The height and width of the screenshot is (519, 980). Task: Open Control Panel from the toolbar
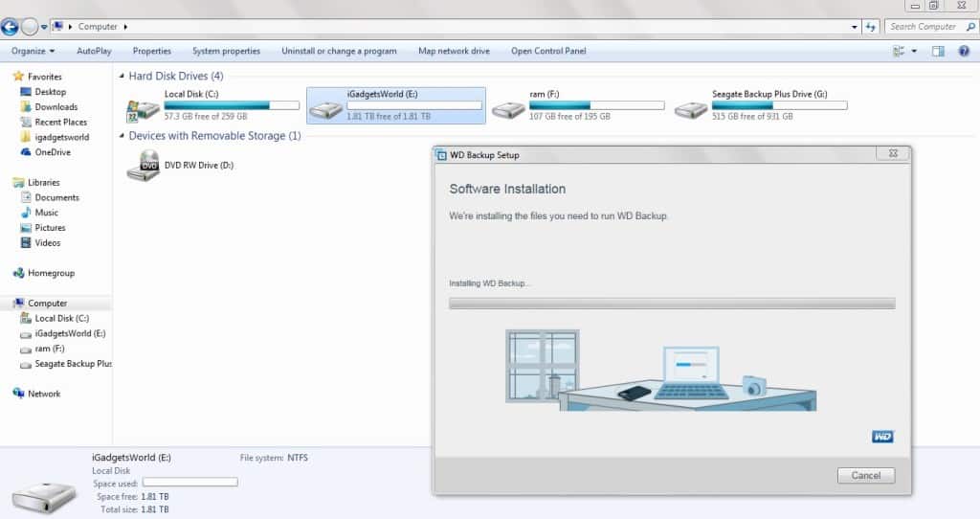point(548,52)
